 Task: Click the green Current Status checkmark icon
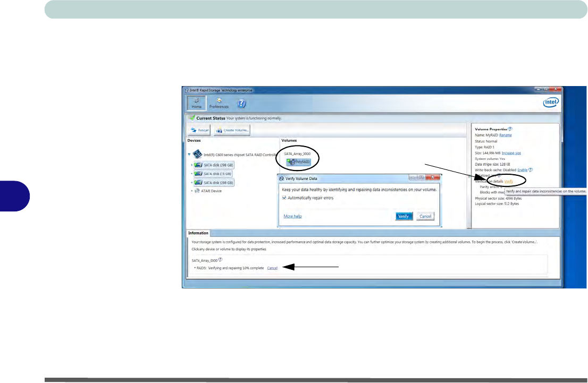(192, 118)
